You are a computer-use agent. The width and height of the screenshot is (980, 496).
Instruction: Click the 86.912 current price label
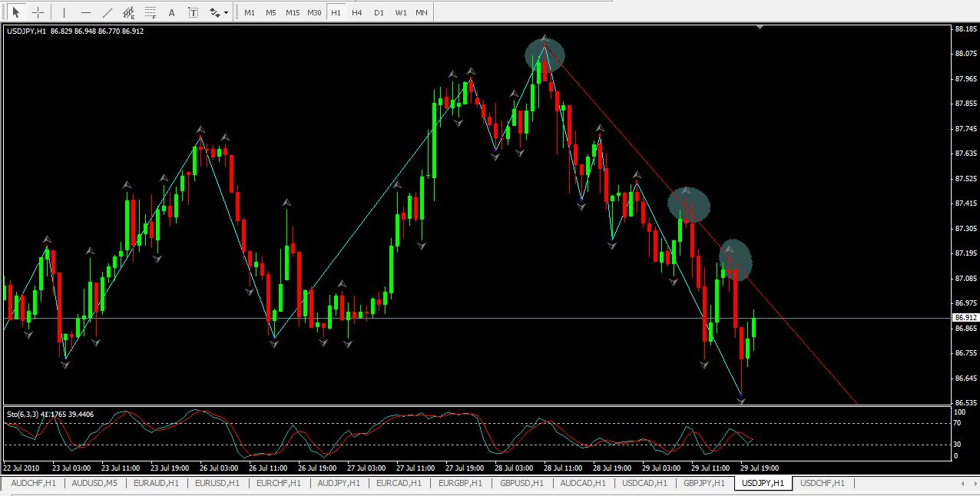(x=965, y=317)
